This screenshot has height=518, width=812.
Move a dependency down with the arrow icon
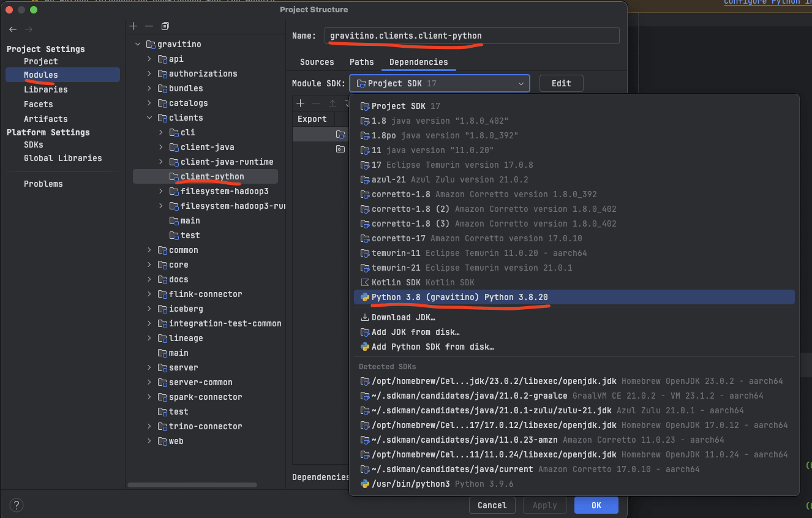coord(348,103)
